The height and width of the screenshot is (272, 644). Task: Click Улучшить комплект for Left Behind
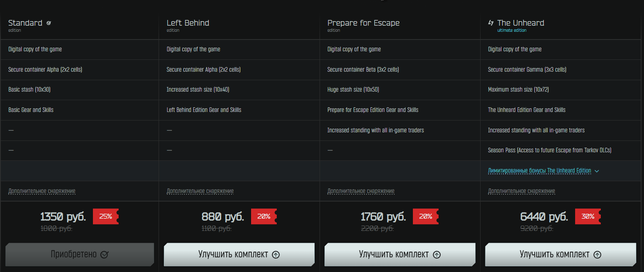(239, 254)
